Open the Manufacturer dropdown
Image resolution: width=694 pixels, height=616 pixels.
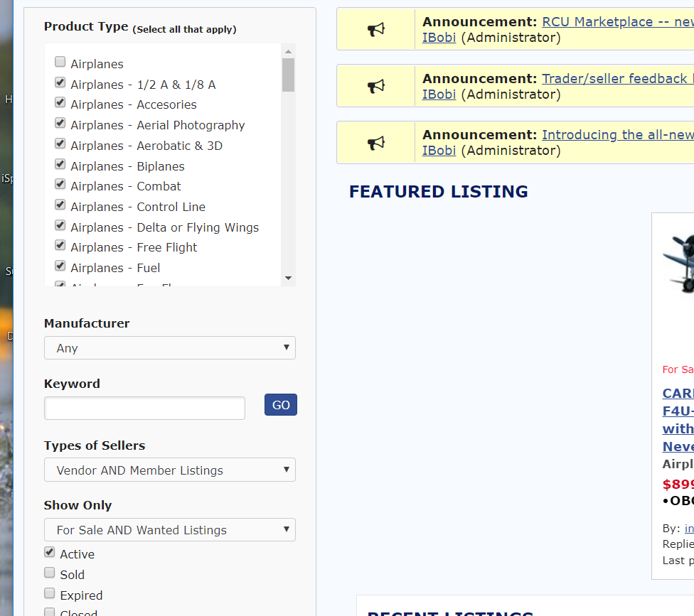click(170, 348)
